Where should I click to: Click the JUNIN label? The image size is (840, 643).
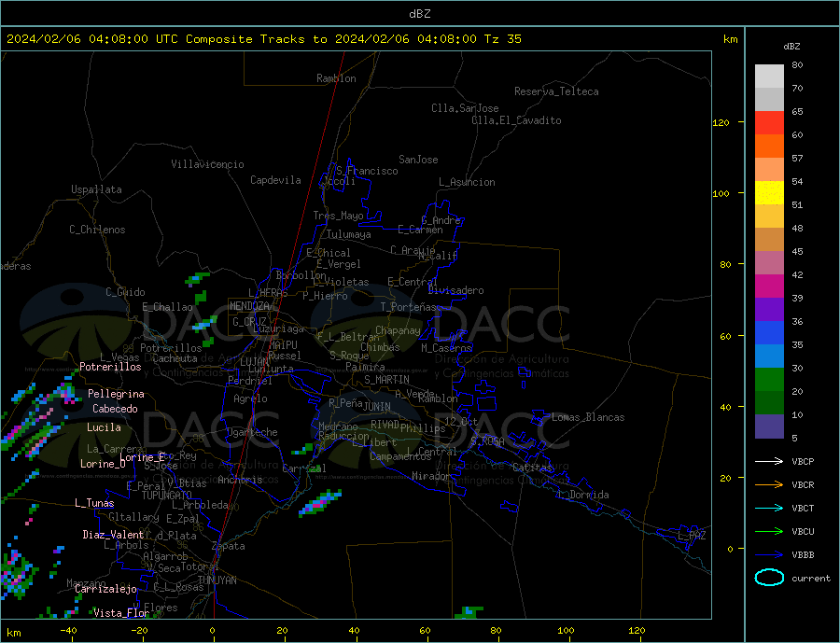377,407
